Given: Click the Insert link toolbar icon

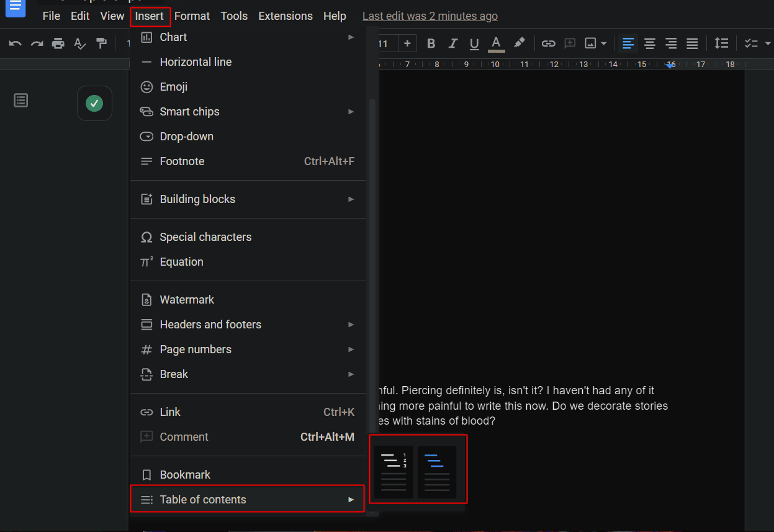Looking at the screenshot, I should 548,43.
